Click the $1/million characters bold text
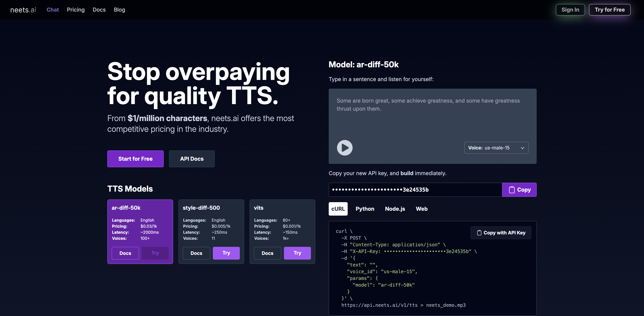 (x=167, y=118)
